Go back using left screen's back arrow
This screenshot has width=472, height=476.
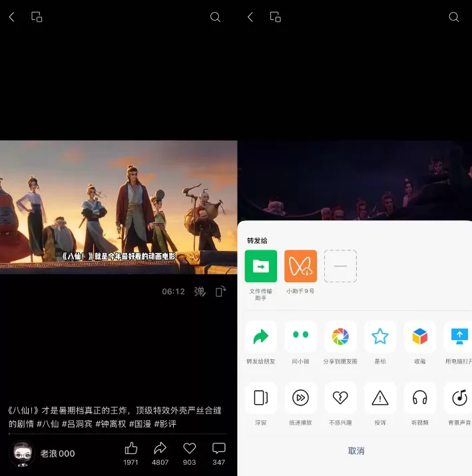pos(12,17)
